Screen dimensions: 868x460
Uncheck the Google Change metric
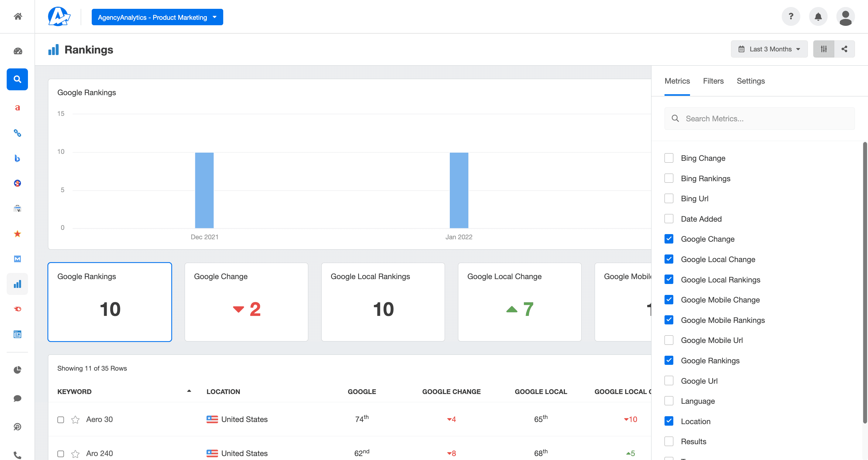tap(669, 239)
